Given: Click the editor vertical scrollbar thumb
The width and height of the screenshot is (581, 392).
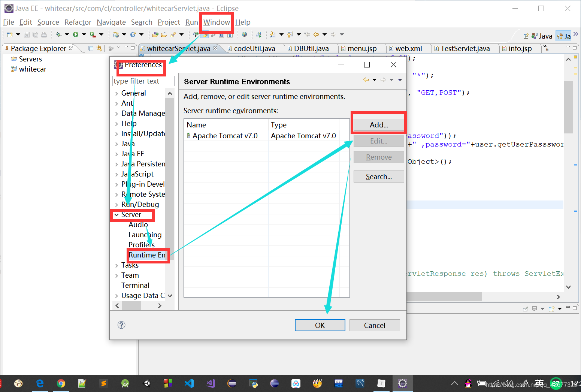Looking at the screenshot, I should [568, 107].
